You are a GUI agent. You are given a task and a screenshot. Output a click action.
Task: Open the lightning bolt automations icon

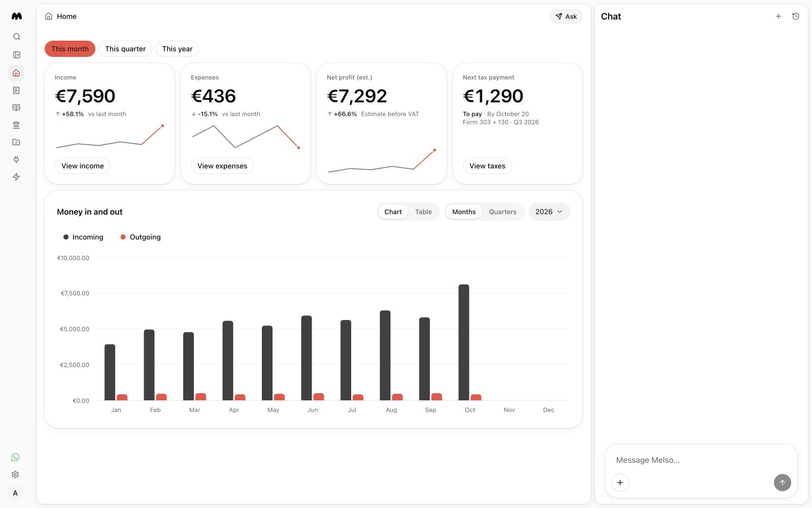coord(16,177)
